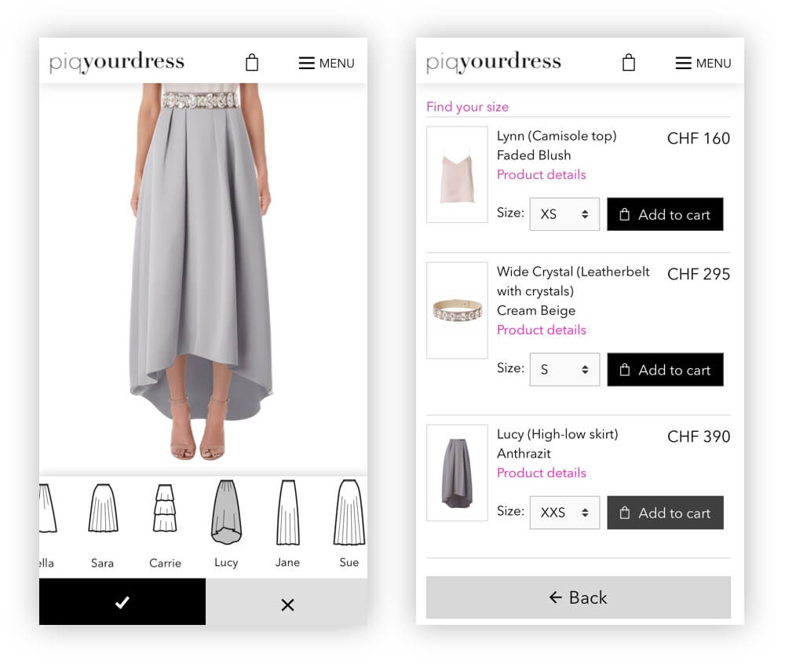This screenshot has height=672, width=785.
Task: Go to the piqyourdress logo on the skirt picker screen
Action: (x=117, y=62)
